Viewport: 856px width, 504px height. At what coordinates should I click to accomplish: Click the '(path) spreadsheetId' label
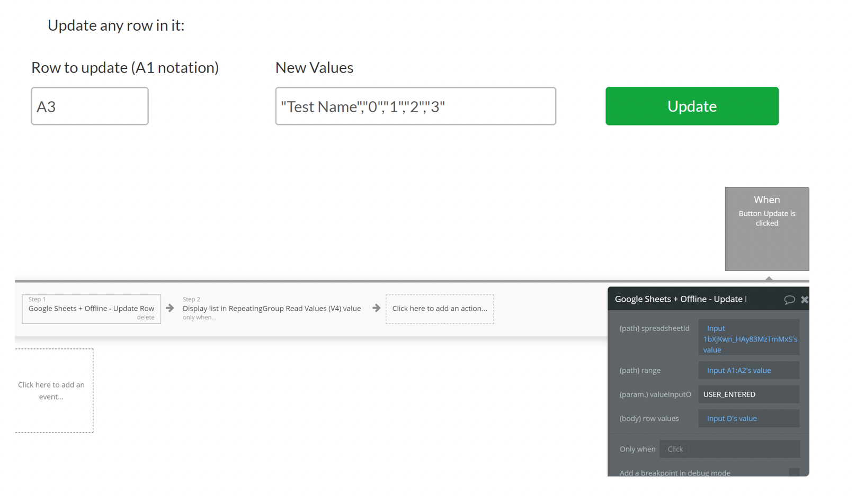[x=654, y=328]
